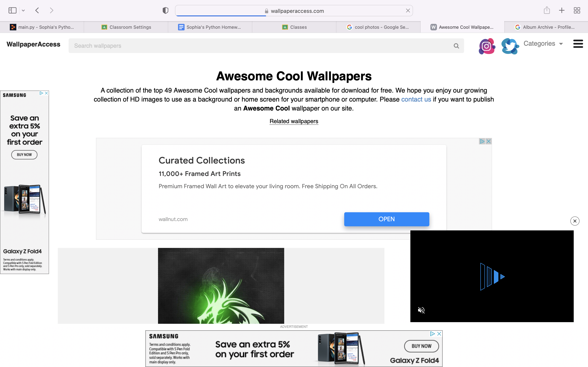Follow the contact us link
Viewport: 588px width, 367px height.
[x=416, y=99]
